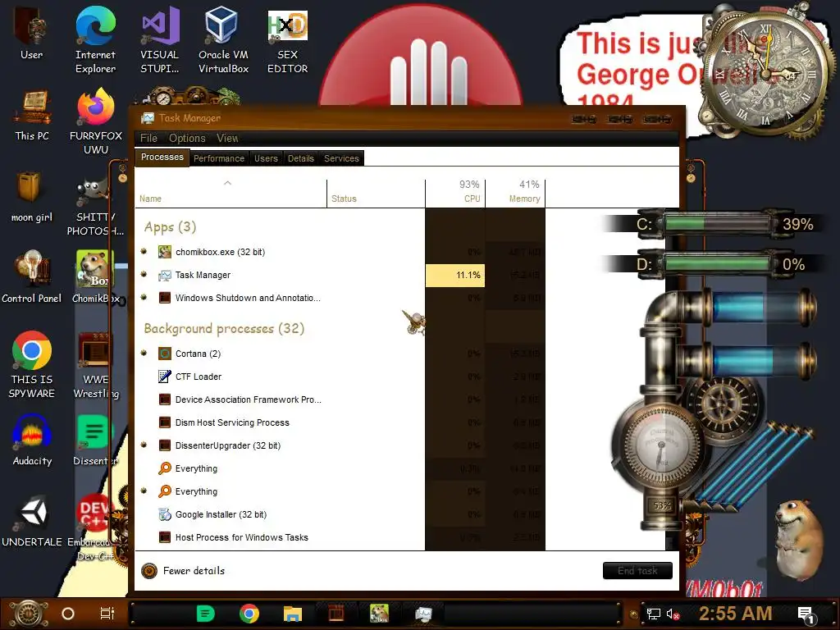Click the Apps (3) group heading
Image resolution: width=840 pixels, height=630 pixels.
(x=170, y=227)
